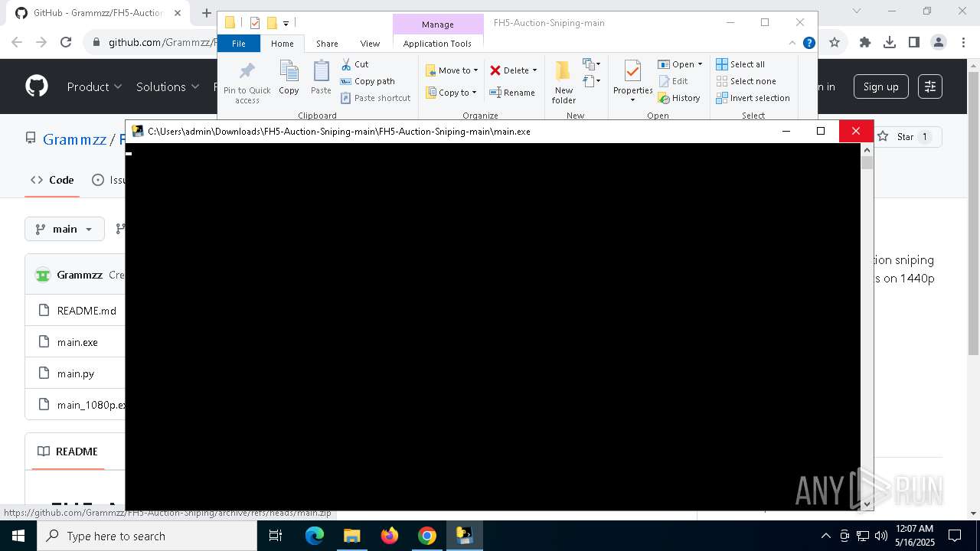This screenshot has width=980, height=551.
Task: Click Select all in the Select group
Action: tap(740, 64)
